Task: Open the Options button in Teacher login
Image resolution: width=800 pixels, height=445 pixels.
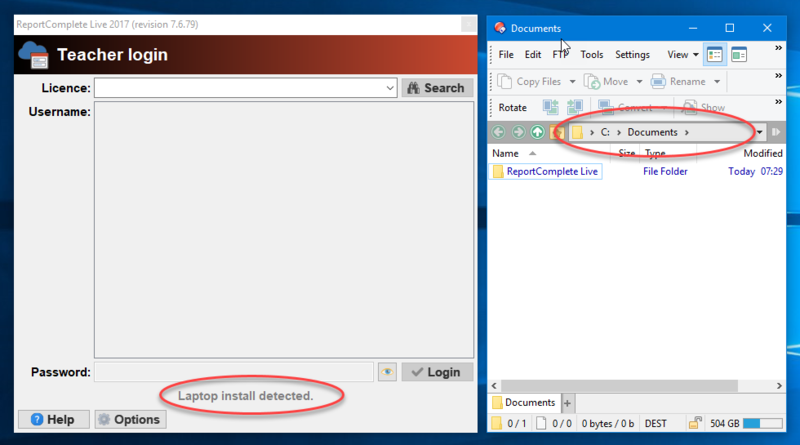Action: pos(130,419)
